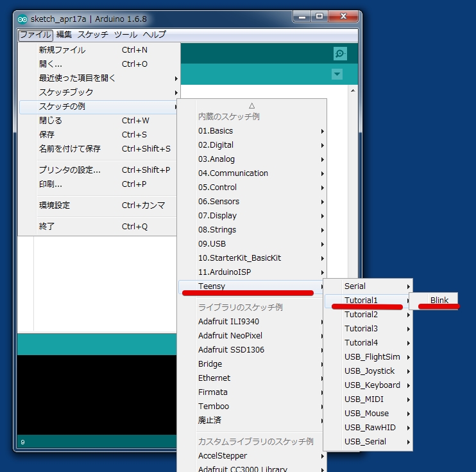Open 09.USB examples submenu
This screenshot has height=472, width=476.
(252, 244)
